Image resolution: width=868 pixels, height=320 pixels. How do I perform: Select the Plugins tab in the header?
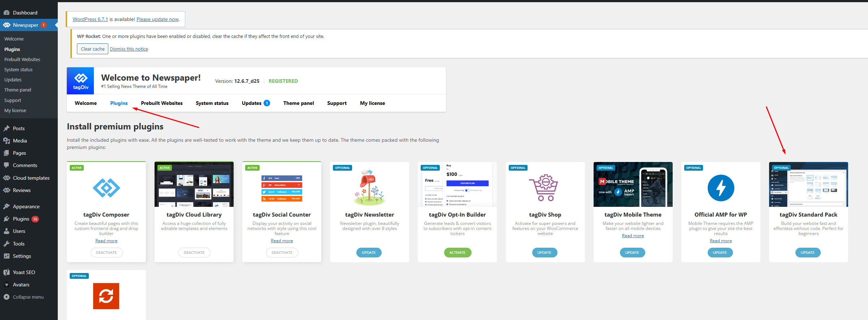point(119,103)
